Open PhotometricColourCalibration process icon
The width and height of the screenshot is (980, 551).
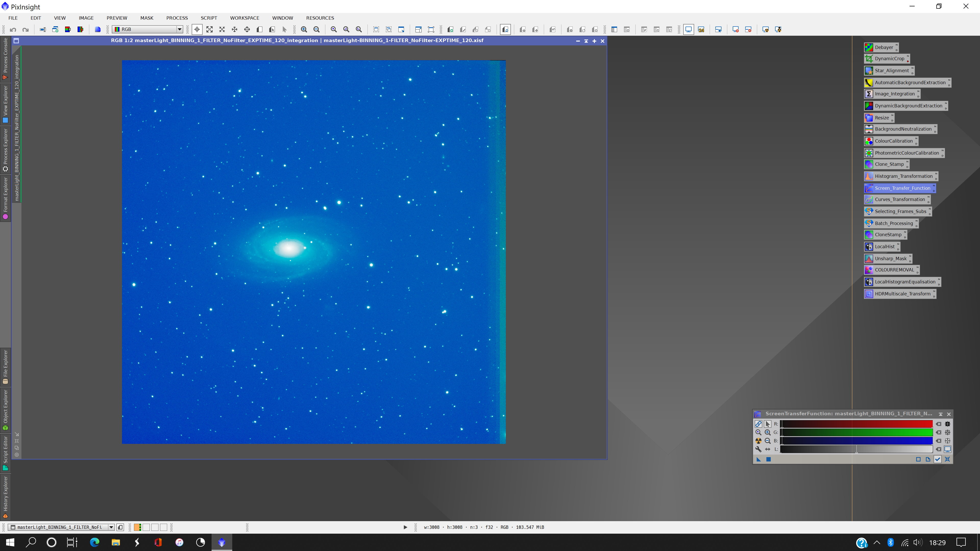(904, 153)
